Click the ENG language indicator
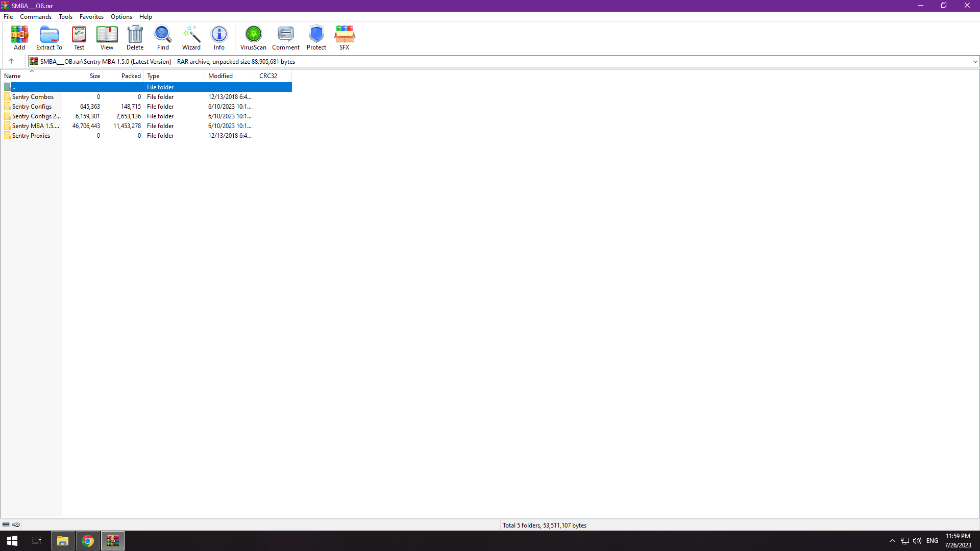This screenshot has width=980, height=551. click(x=932, y=541)
